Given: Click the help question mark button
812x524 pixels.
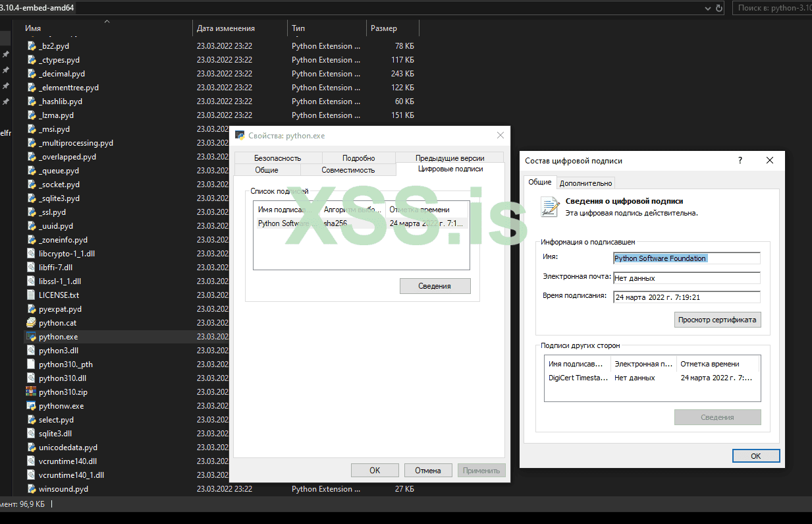Looking at the screenshot, I should (x=740, y=160).
